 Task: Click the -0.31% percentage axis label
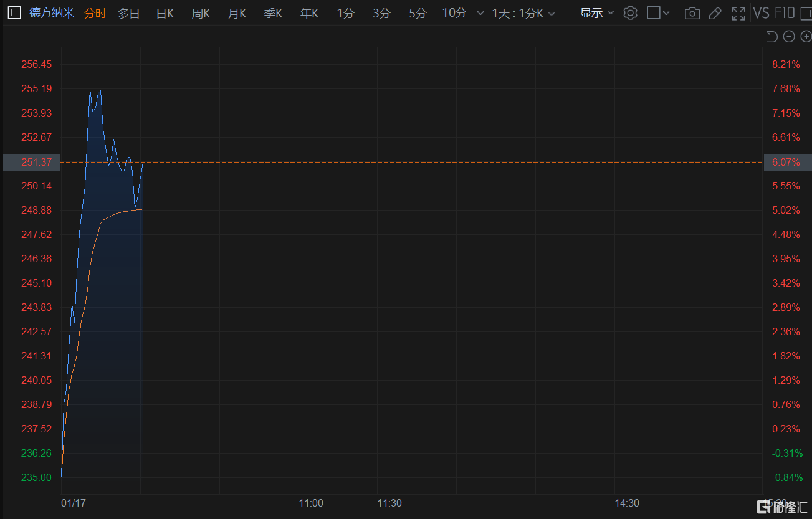[786, 453]
